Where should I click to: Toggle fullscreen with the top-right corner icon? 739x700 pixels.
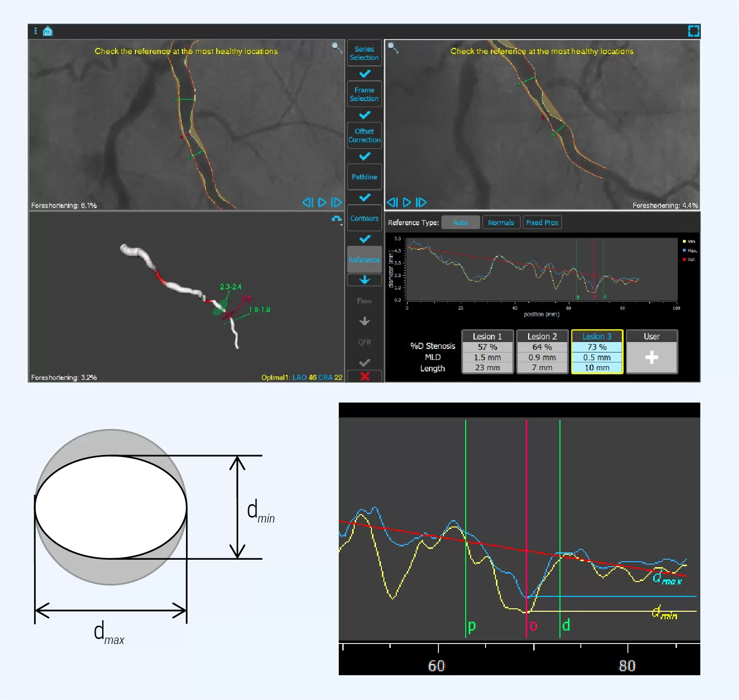click(693, 31)
